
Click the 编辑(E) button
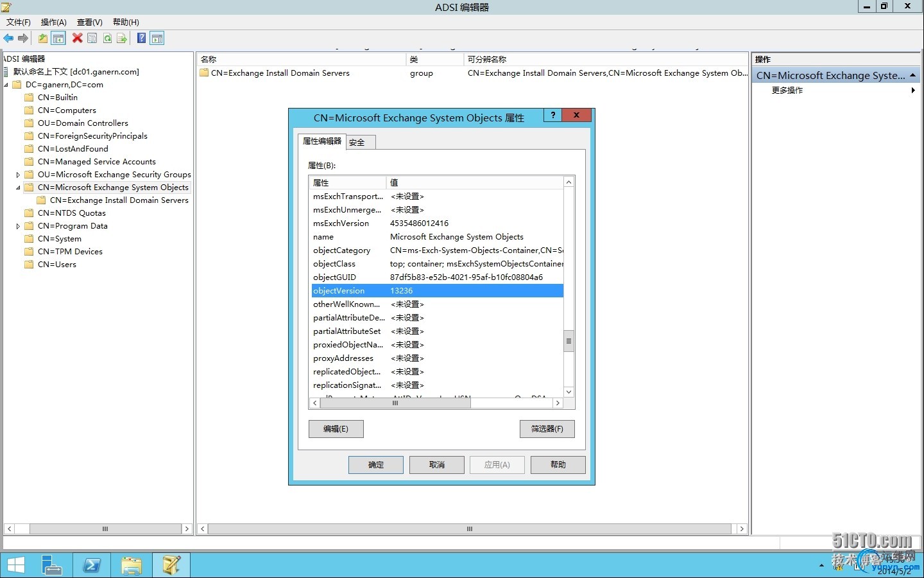[x=336, y=429]
